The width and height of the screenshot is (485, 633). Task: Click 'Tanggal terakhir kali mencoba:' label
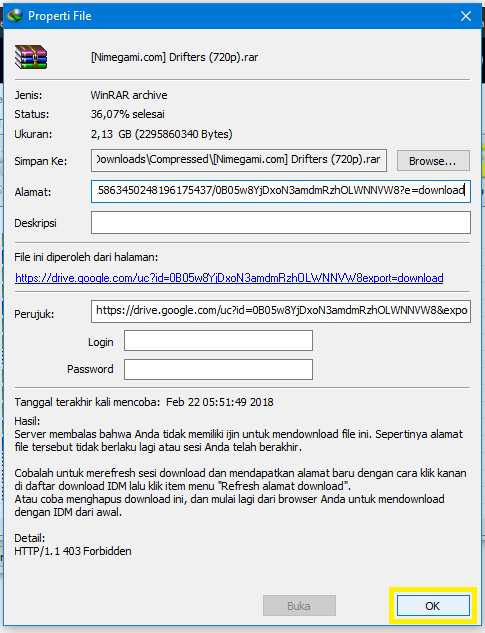[87, 402]
